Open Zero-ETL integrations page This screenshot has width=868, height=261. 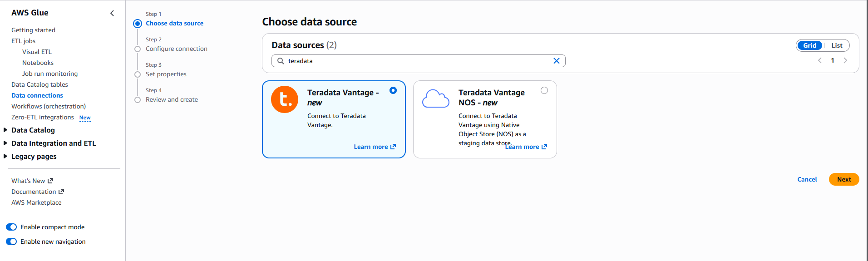(x=42, y=117)
